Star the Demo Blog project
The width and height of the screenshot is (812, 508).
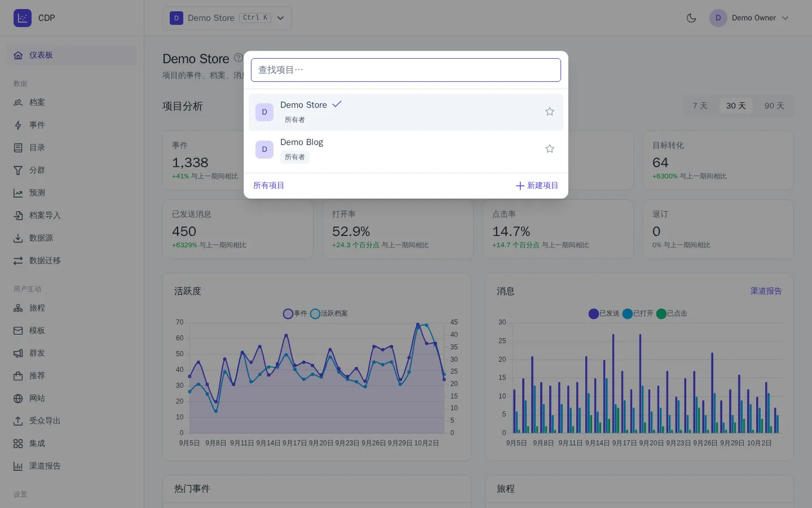pyautogui.click(x=550, y=149)
